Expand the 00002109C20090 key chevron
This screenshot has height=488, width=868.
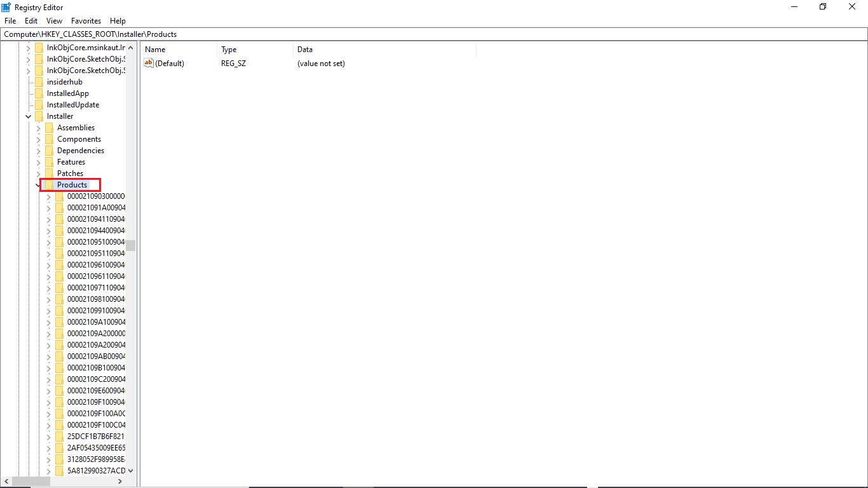pos(48,379)
